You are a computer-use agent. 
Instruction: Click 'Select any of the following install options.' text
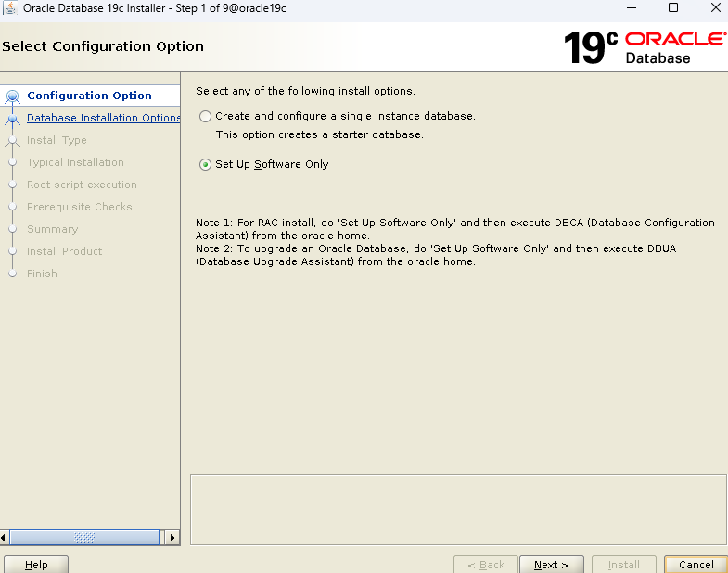click(305, 91)
